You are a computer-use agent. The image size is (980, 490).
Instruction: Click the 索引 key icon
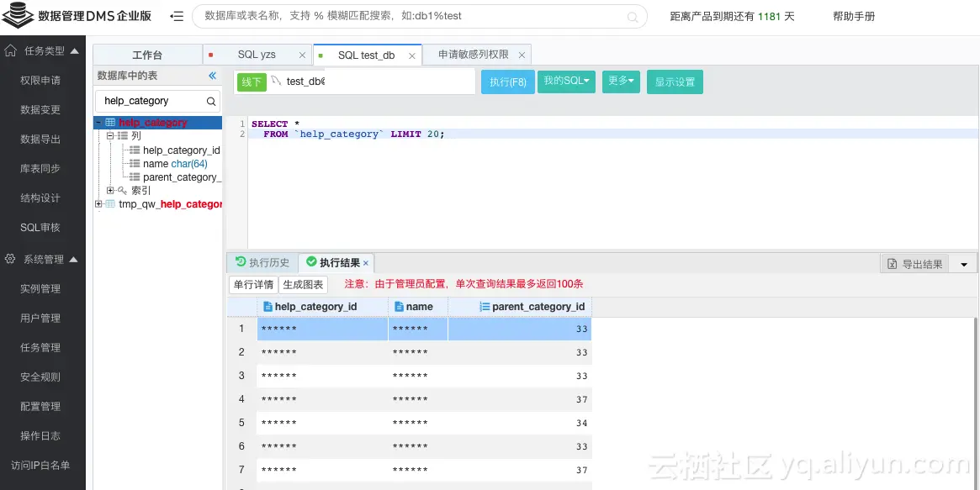[x=123, y=191]
